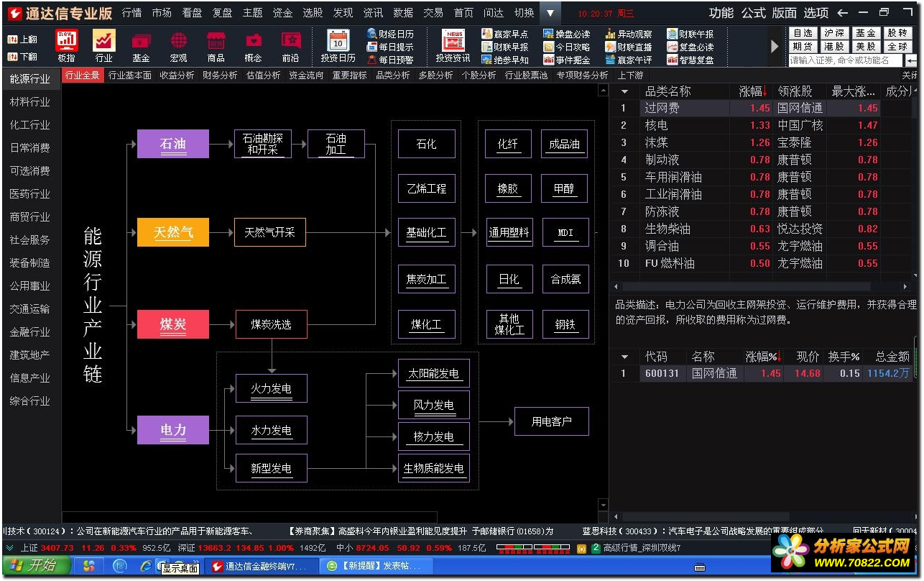
Task: Sort the category table by 涨幅 column
Action: point(752,91)
